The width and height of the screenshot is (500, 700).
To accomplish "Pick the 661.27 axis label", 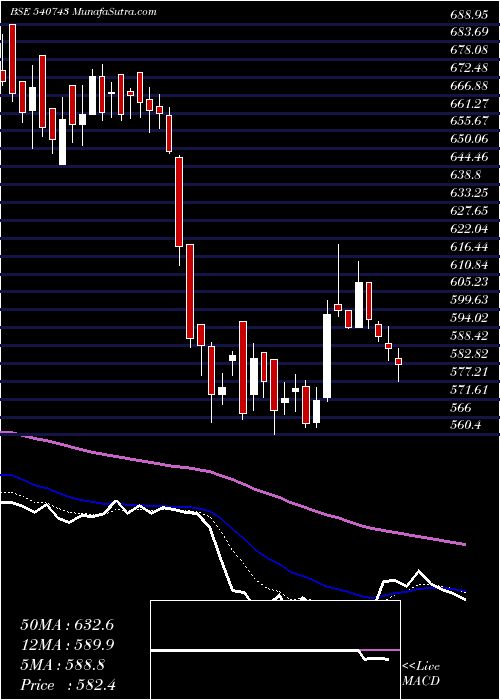I will point(468,104).
